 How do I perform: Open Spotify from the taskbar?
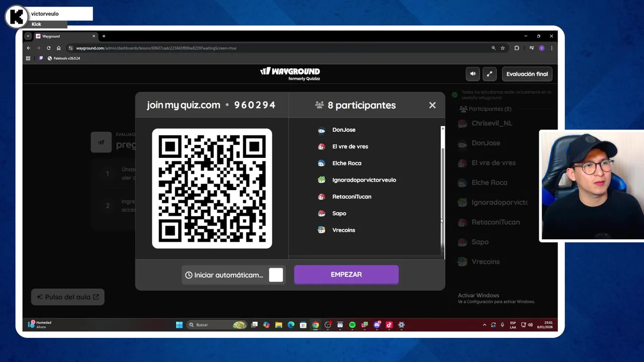[352, 325]
